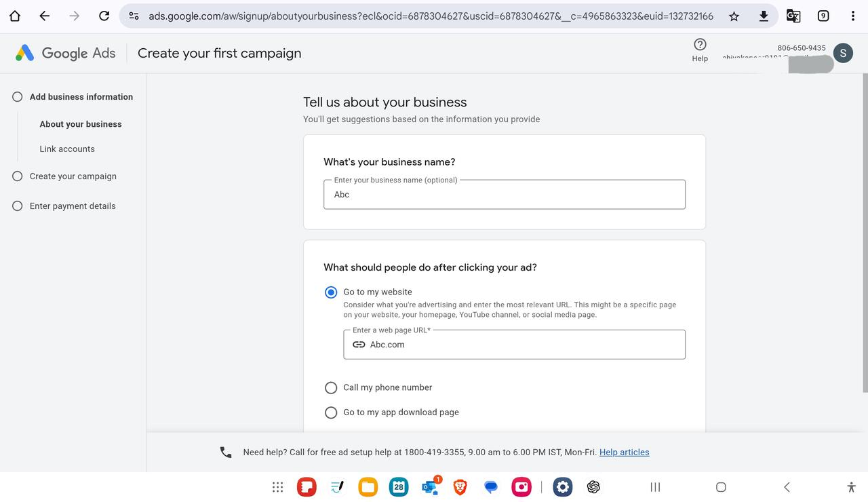Reload the current page
Image resolution: width=868 pixels, height=502 pixels.
(x=104, y=15)
